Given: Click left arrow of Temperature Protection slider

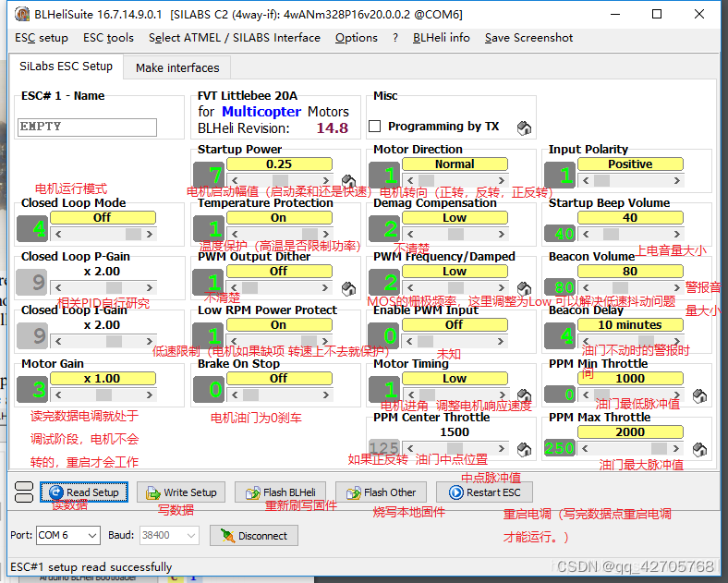Looking at the screenshot, I should coord(235,234).
